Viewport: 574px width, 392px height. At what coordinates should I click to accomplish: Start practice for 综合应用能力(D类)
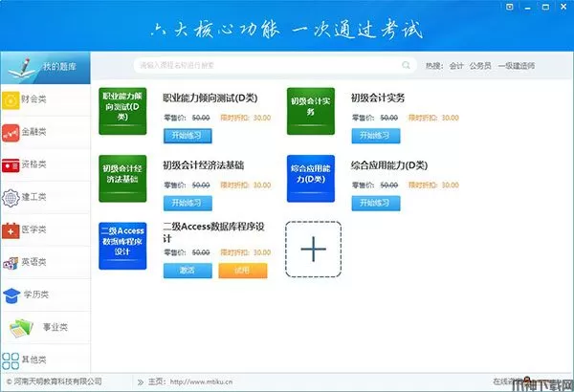[376, 203]
